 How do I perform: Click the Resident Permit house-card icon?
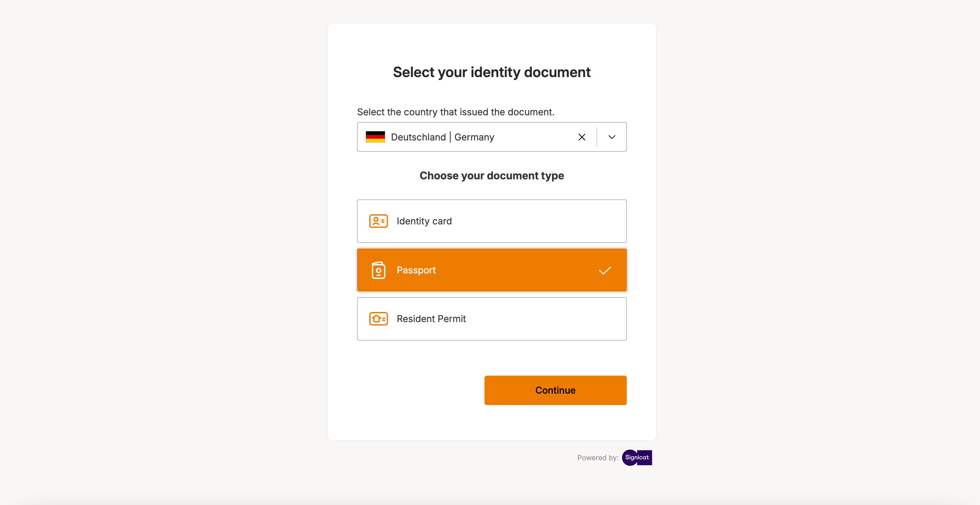(x=378, y=319)
